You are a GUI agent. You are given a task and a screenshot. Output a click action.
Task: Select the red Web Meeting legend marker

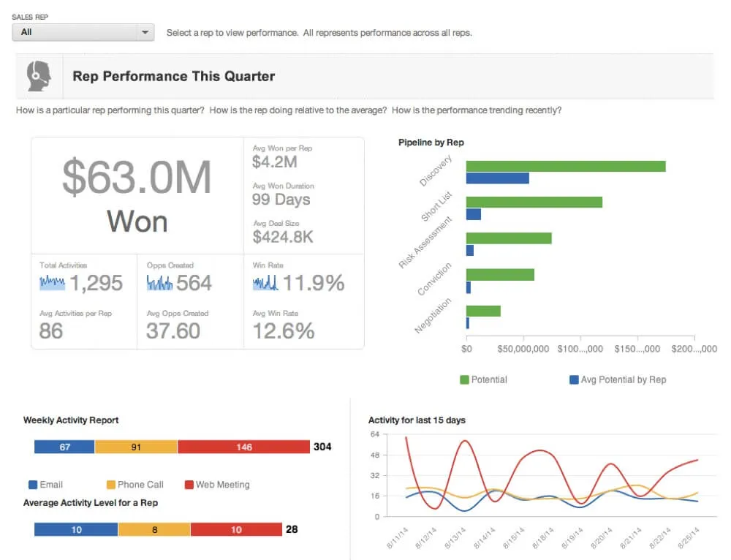pos(188,484)
